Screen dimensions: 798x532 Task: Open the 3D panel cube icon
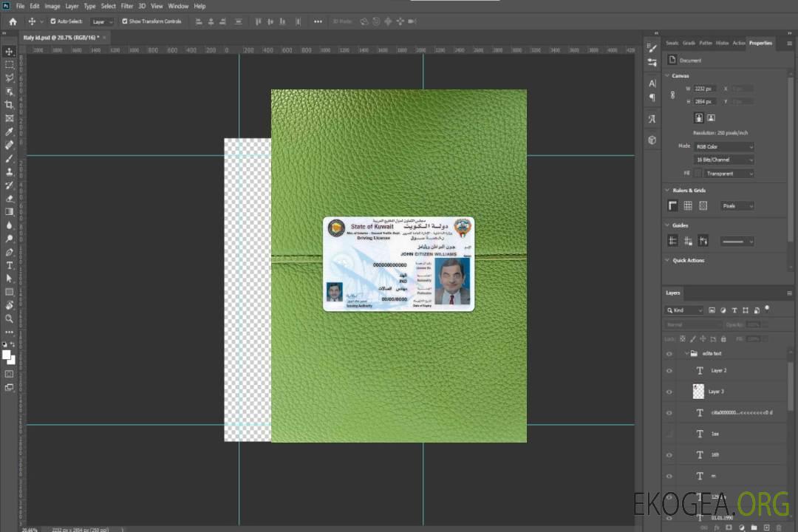(652, 140)
